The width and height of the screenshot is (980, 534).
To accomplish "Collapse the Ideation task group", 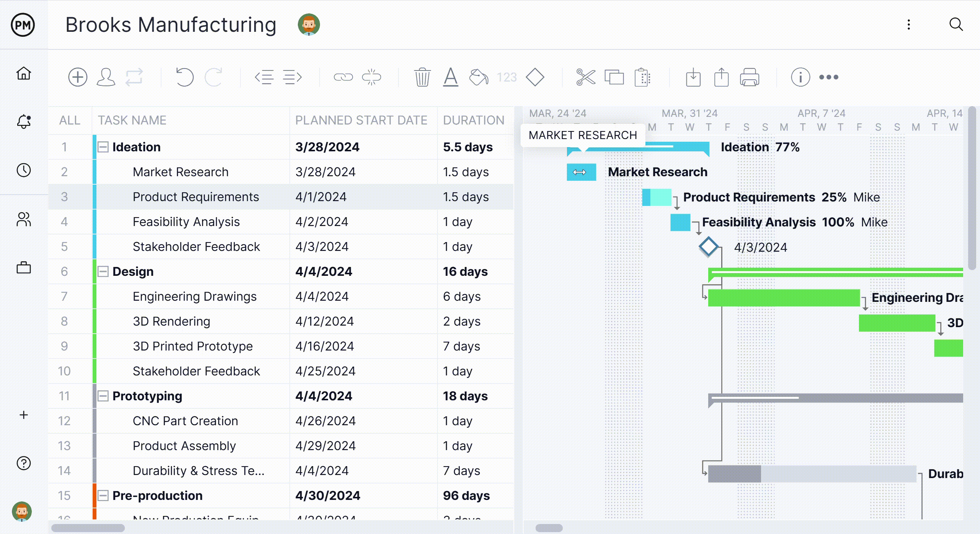I will pos(103,147).
